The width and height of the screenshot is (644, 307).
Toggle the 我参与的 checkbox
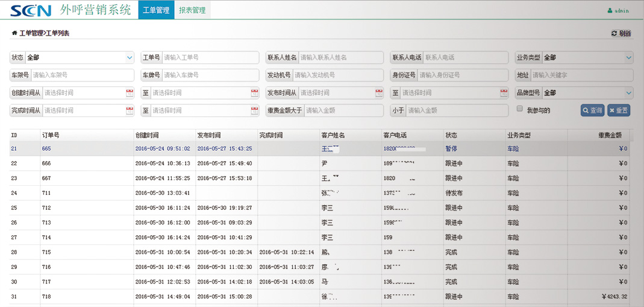click(x=520, y=109)
